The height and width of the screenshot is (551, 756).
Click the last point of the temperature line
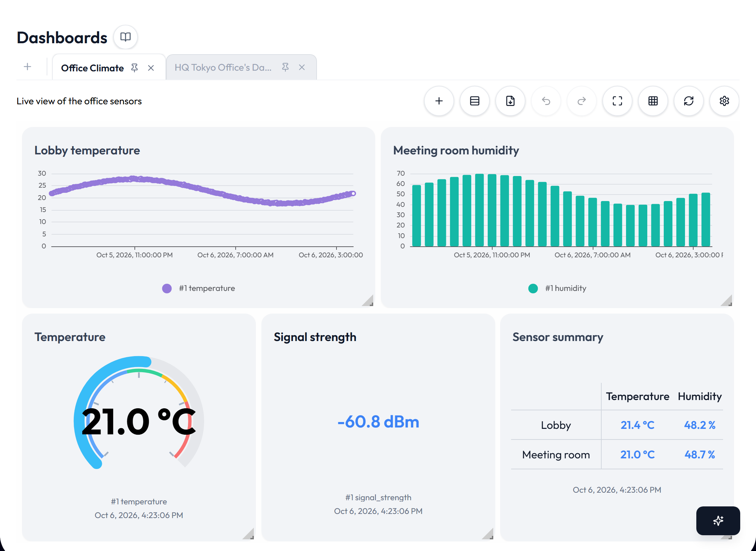(x=353, y=194)
